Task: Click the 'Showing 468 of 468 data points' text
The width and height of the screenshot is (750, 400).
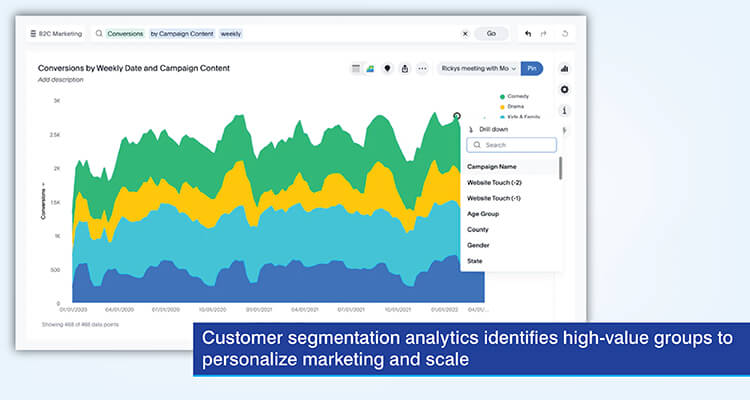Action: (80, 324)
